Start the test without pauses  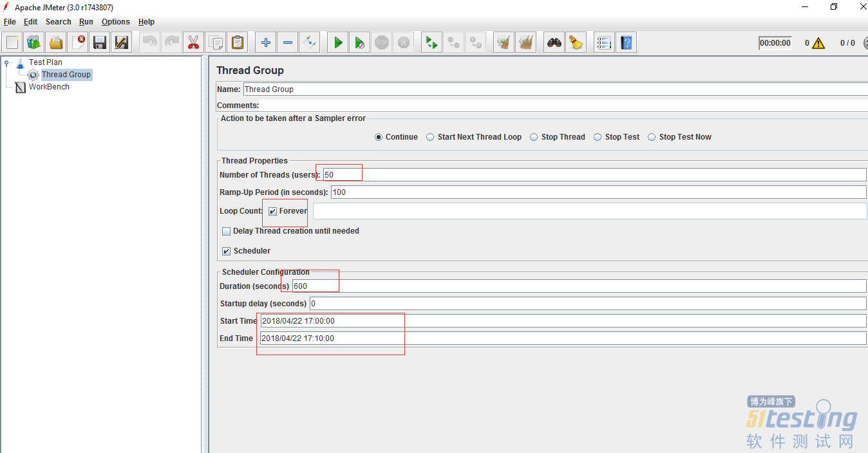pyautogui.click(x=360, y=43)
